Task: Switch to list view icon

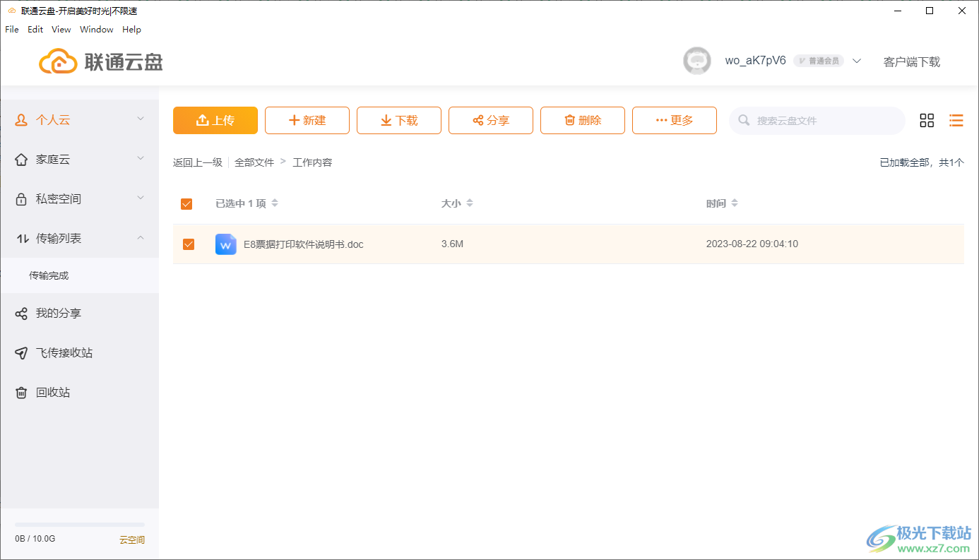Action: click(956, 121)
